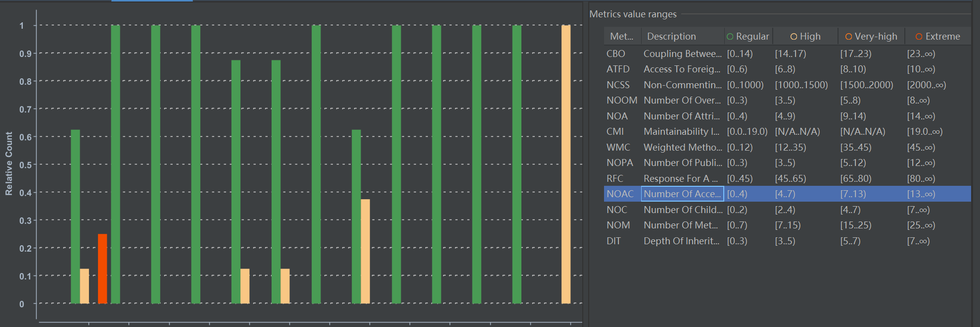Click the "Response For A ..." description cell

pos(682,178)
